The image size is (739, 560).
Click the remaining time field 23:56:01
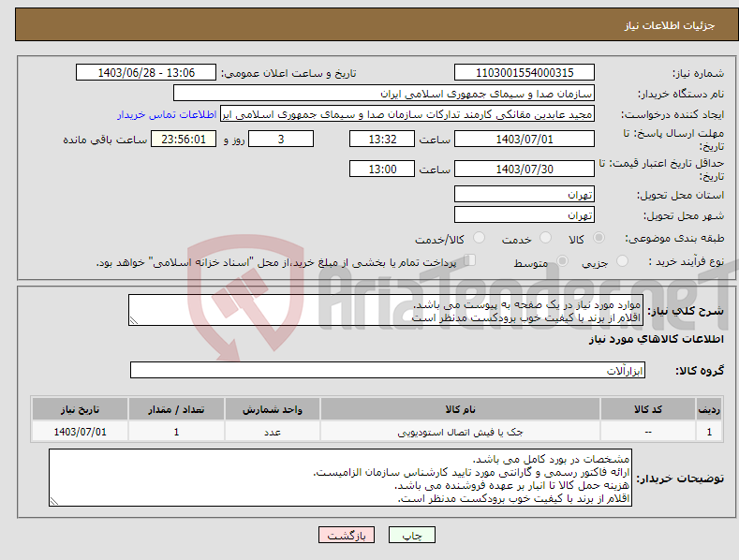click(x=184, y=139)
